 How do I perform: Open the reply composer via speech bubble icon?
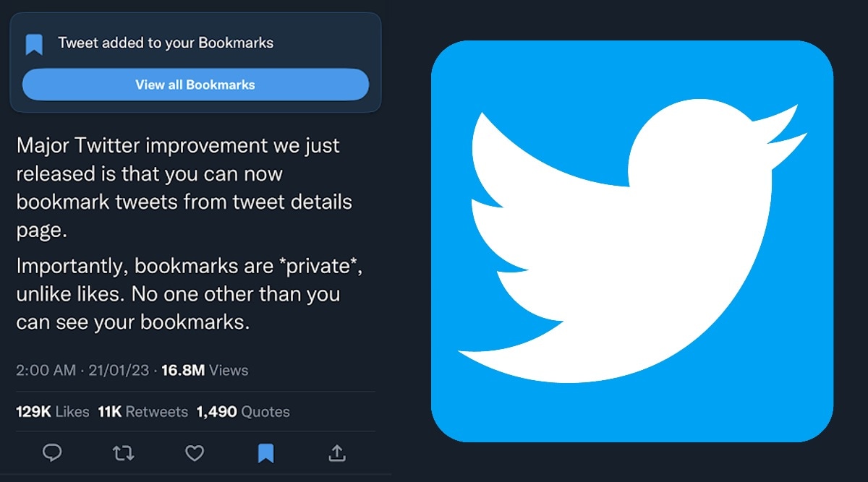(x=53, y=453)
